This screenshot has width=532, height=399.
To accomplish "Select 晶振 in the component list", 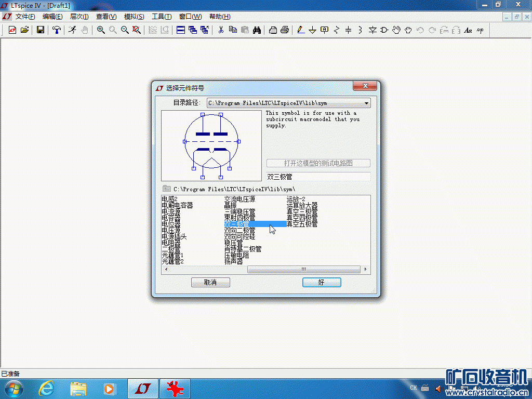I will [x=230, y=205].
